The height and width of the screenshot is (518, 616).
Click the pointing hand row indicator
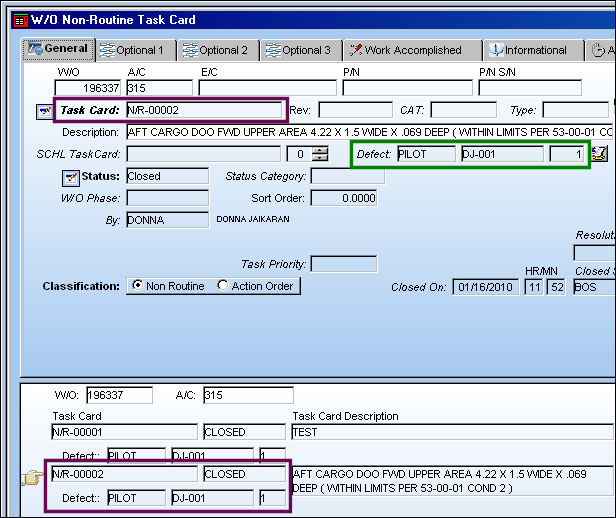[x=32, y=478]
